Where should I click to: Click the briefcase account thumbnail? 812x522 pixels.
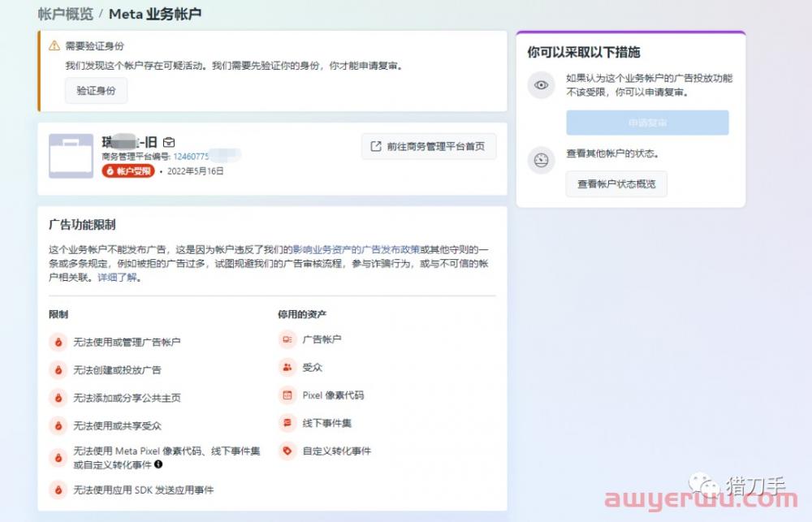click(x=71, y=156)
